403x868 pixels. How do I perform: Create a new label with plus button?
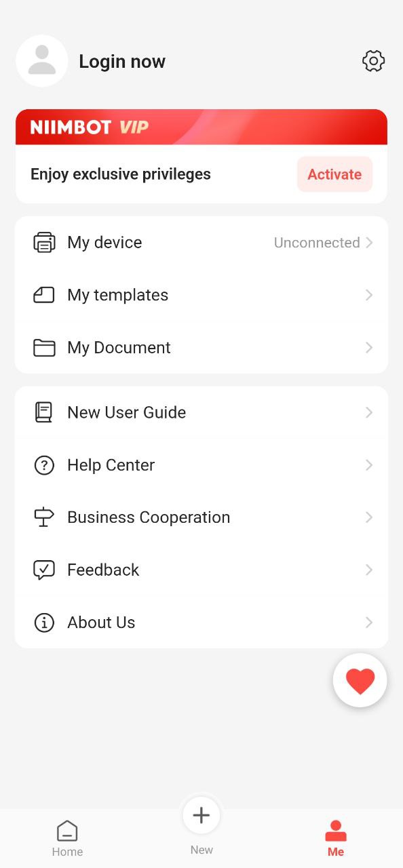pyautogui.click(x=201, y=815)
